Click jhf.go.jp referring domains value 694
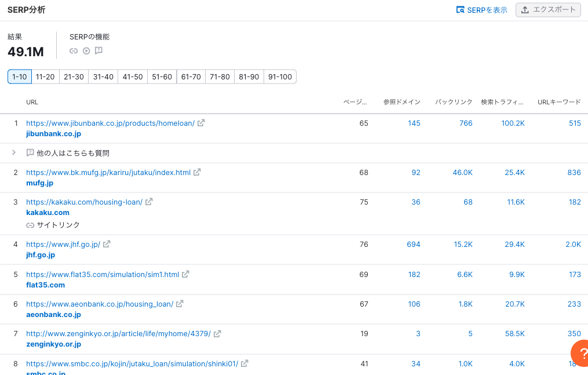 tap(413, 244)
